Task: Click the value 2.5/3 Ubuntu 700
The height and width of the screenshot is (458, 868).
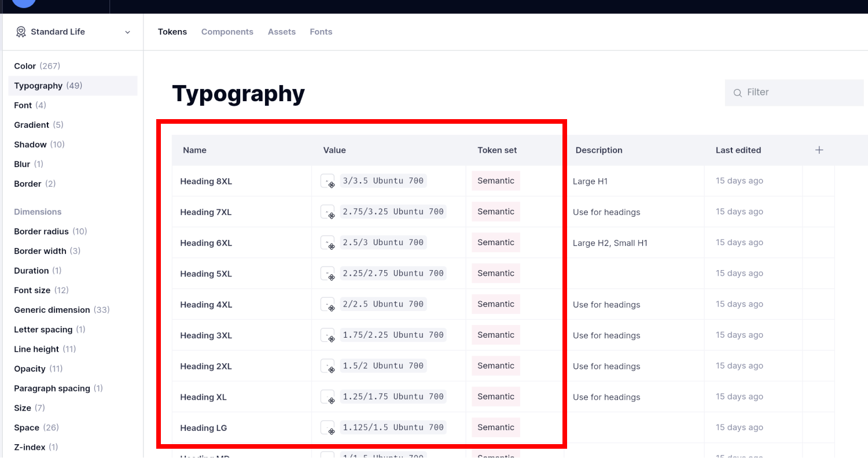Action: pos(383,242)
